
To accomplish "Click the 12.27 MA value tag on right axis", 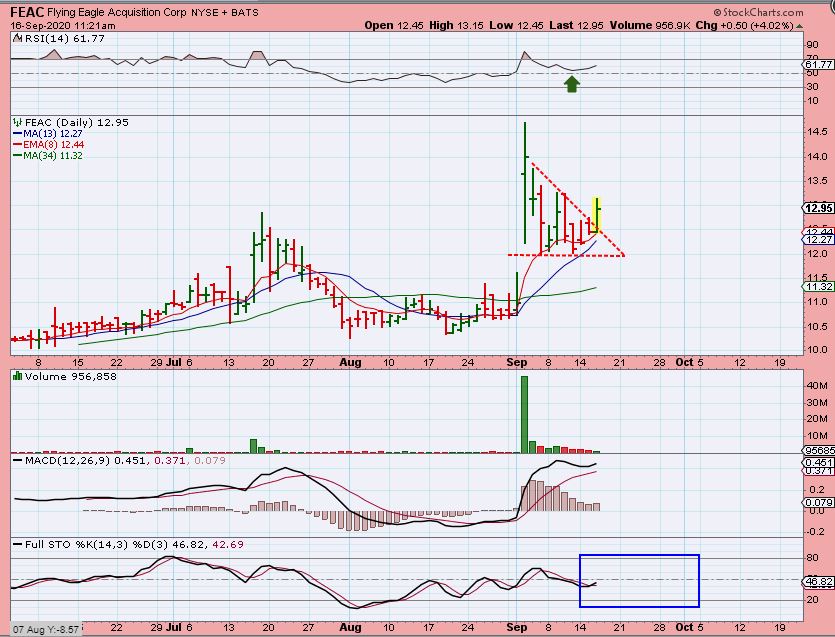I will 818,240.
